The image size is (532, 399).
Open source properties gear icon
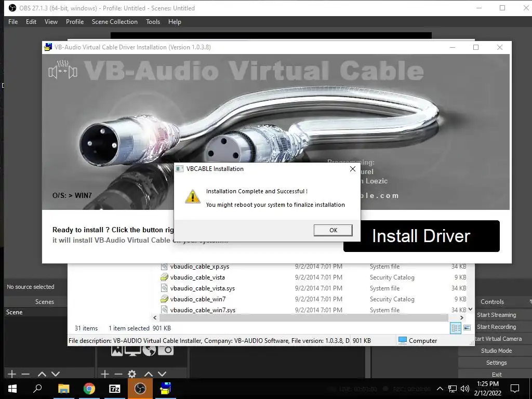[x=132, y=374]
